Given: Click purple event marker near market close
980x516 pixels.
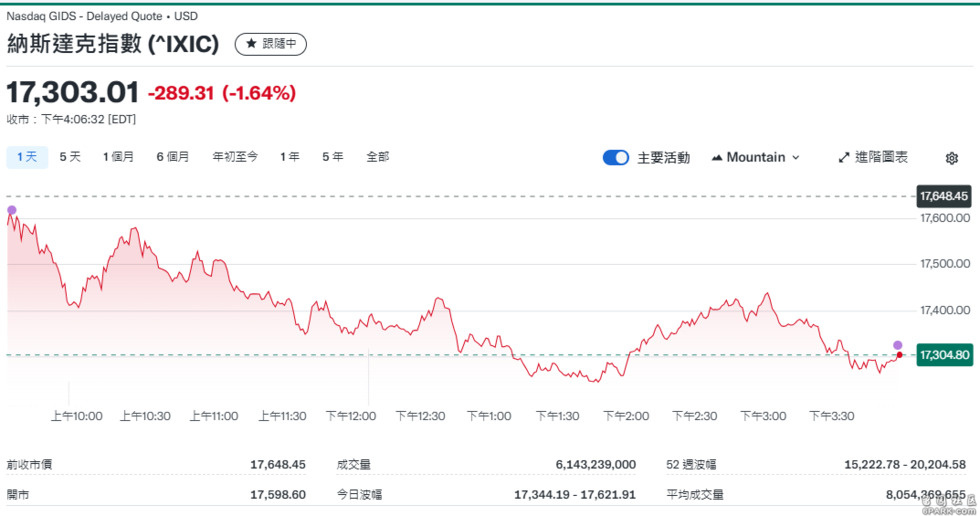Looking at the screenshot, I should (x=898, y=345).
